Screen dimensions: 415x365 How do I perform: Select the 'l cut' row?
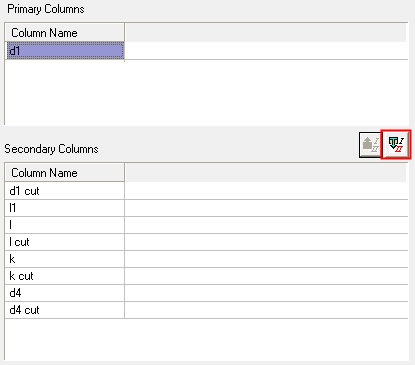[65, 242]
